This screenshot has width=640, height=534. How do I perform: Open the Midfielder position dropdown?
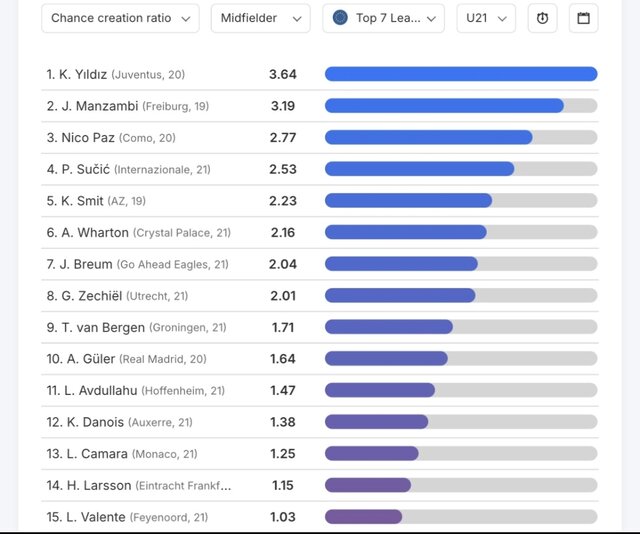tap(260, 18)
